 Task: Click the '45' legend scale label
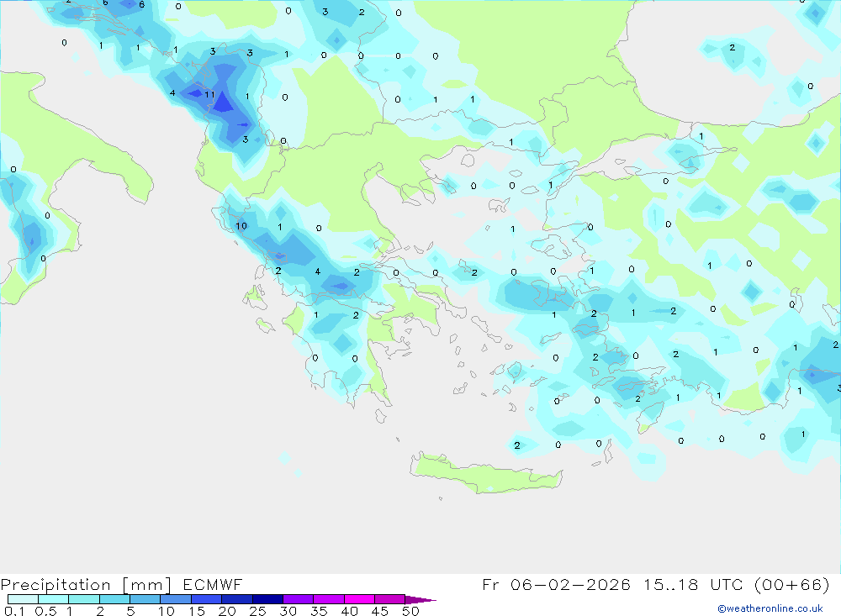tap(380, 611)
